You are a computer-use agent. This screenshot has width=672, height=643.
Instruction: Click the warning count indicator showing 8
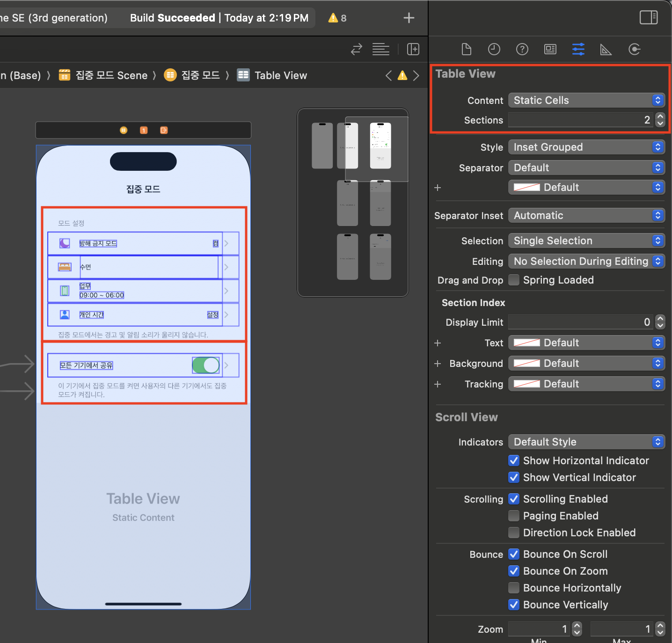(337, 18)
